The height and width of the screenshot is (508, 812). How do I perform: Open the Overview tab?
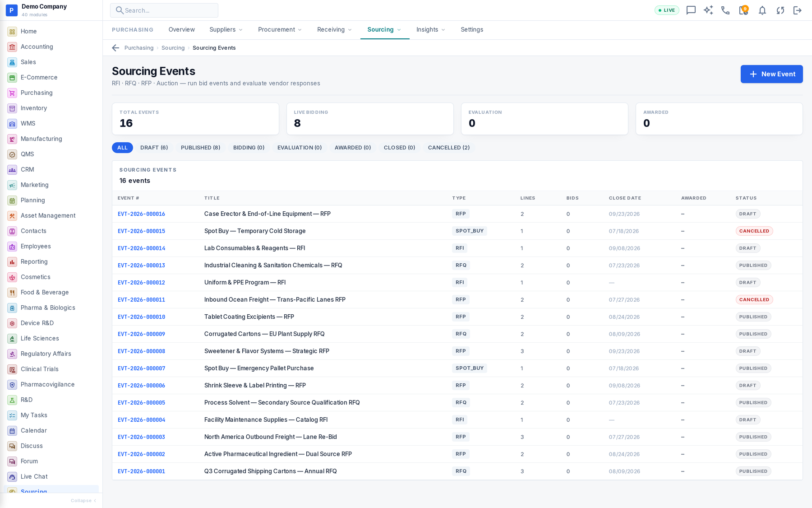pos(182,30)
